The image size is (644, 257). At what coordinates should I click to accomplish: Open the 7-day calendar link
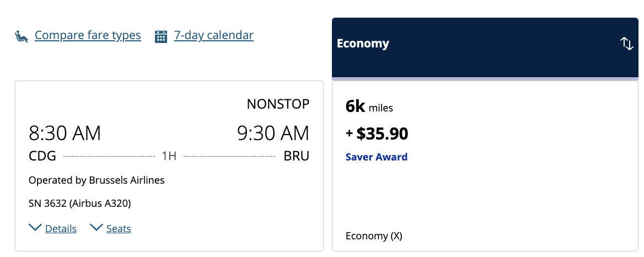(214, 36)
